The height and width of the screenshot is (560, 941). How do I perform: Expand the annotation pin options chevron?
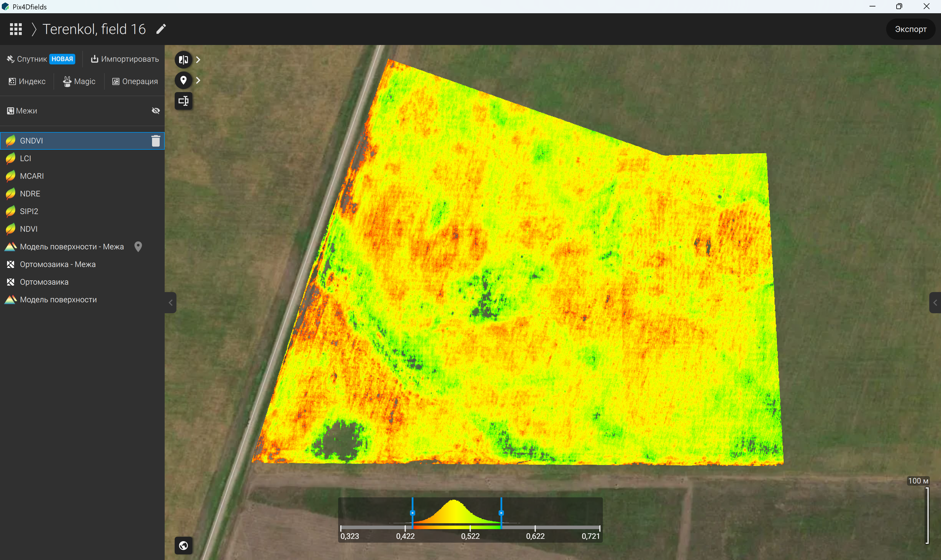198,80
